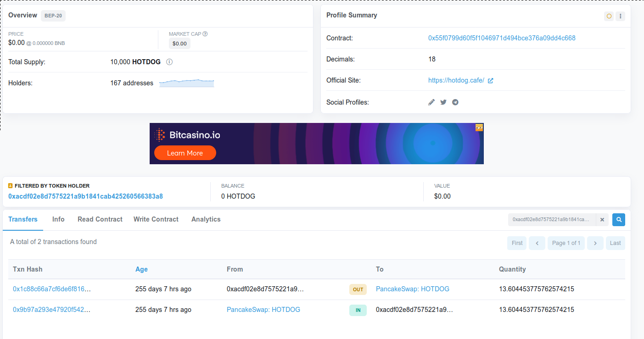Viewport: 644px width, 339px height.
Task: Click the ad options icon on Bitcasino banner
Action: click(x=479, y=128)
